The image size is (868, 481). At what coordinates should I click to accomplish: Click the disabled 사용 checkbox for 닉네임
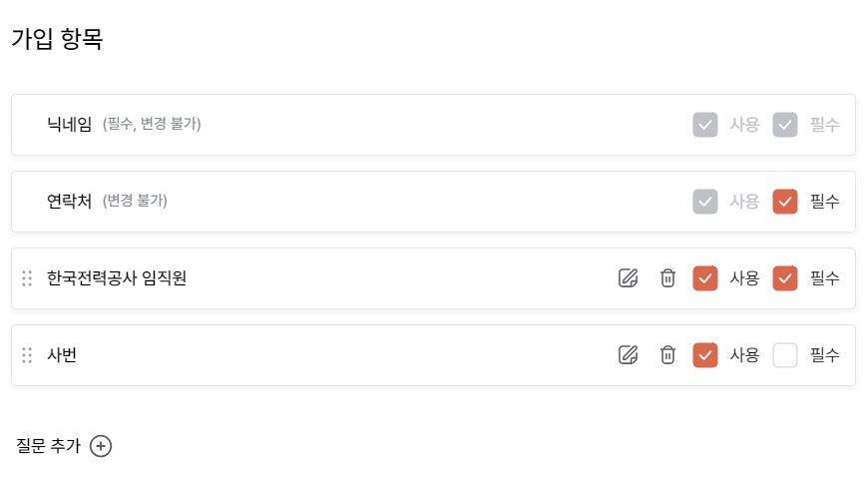[x=705, y=125]
